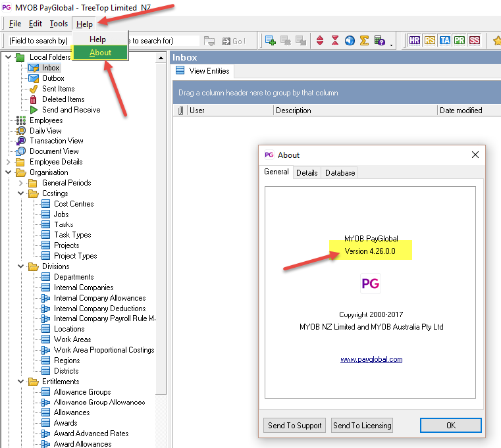Click the Send To Support button
The width and height of the screenshot is (501, 448).
pyautogui.click(x=294, y=426)
